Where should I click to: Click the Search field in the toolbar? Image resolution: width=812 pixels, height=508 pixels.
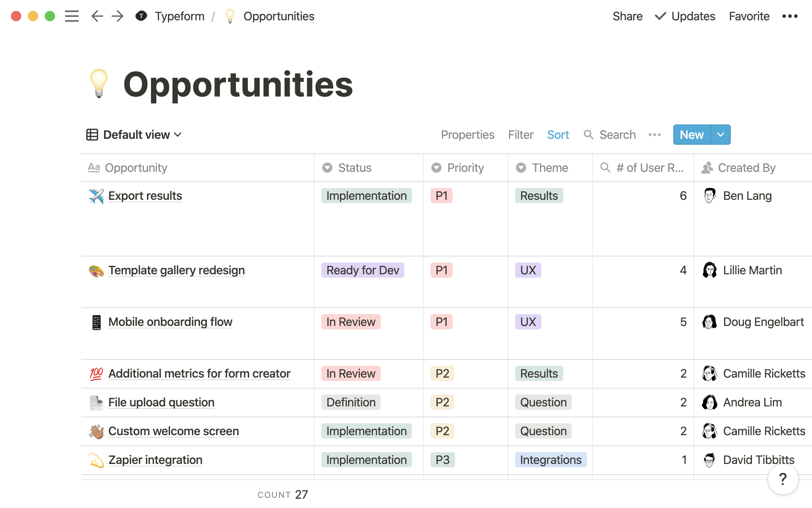(x=617, y=135)
